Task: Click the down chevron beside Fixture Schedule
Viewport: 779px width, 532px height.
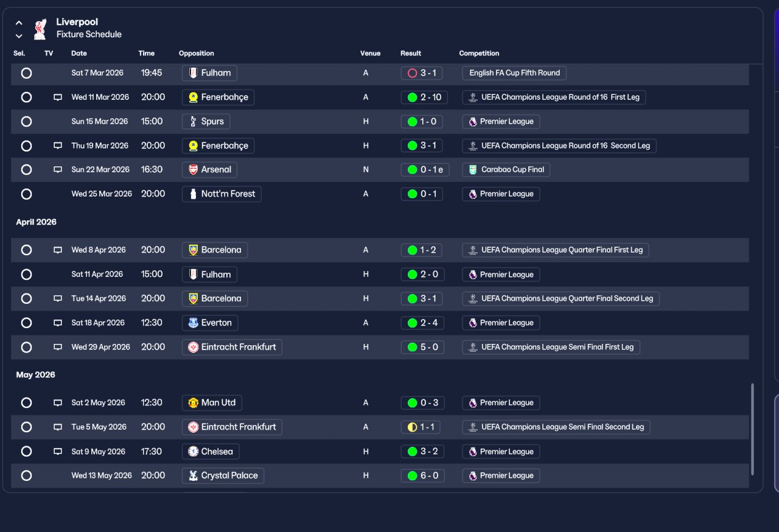Action: click(x=19, y=36)
